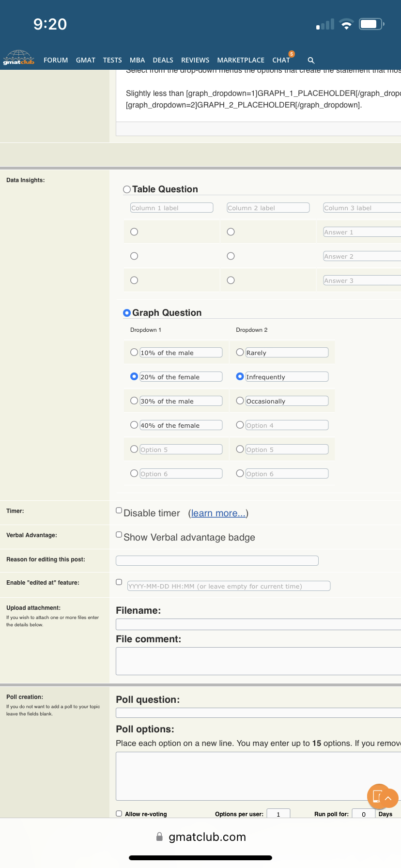Open the GMAT Club logo home
The width and height of the screenshot is (401, 868).
[19, 58]
